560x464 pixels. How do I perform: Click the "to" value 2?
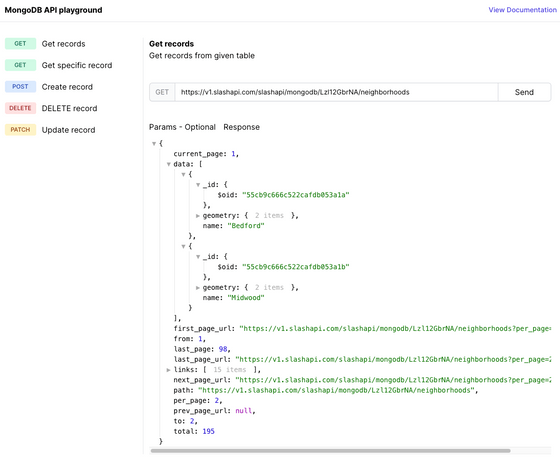click(x=192, y=421)
